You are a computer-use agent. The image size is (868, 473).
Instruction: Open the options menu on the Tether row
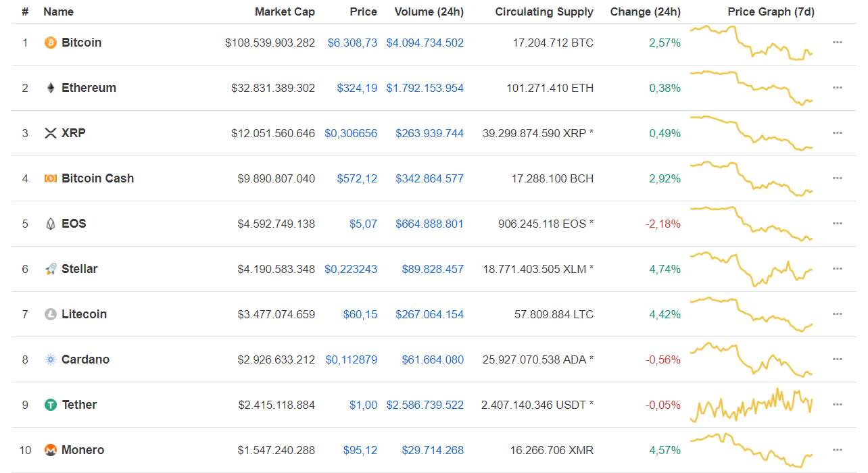(x=838, y=404)
